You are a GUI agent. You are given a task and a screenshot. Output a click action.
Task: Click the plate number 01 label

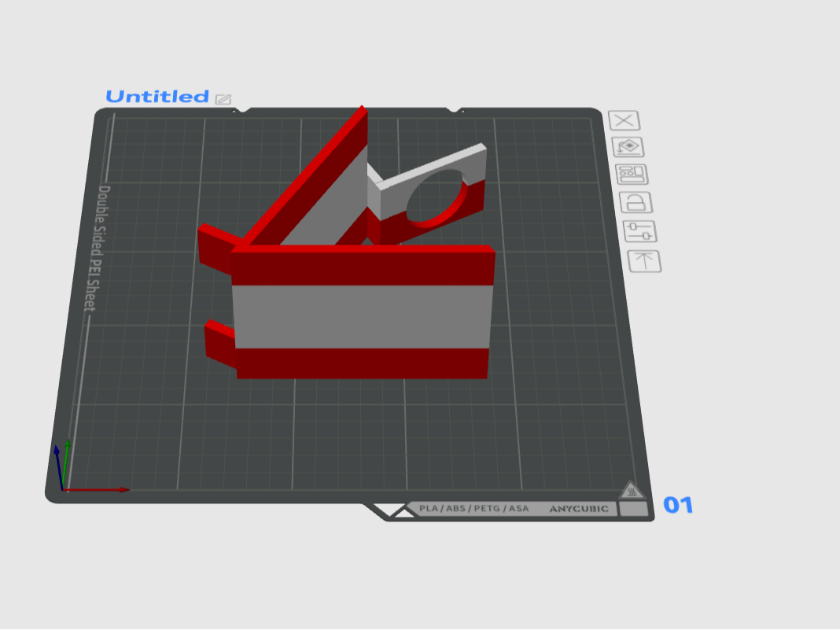(x=678, y=505)
